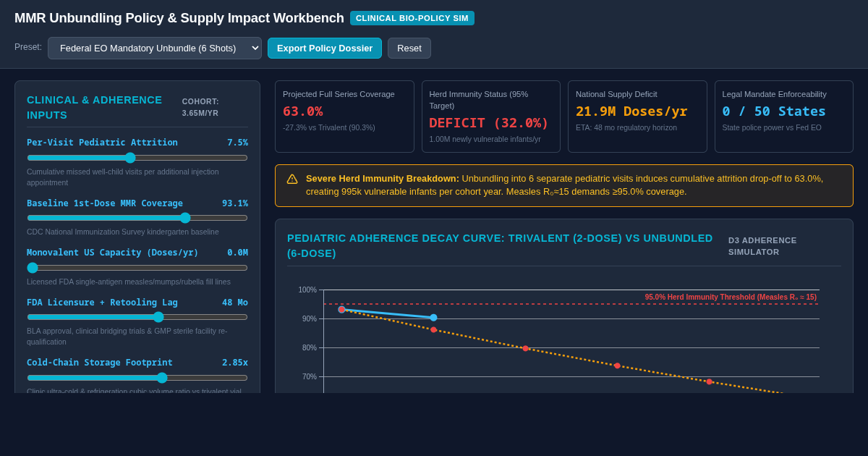Click Herd Immunity Status card
This screenshot has width=868, height=456.
tap(491, 117)
